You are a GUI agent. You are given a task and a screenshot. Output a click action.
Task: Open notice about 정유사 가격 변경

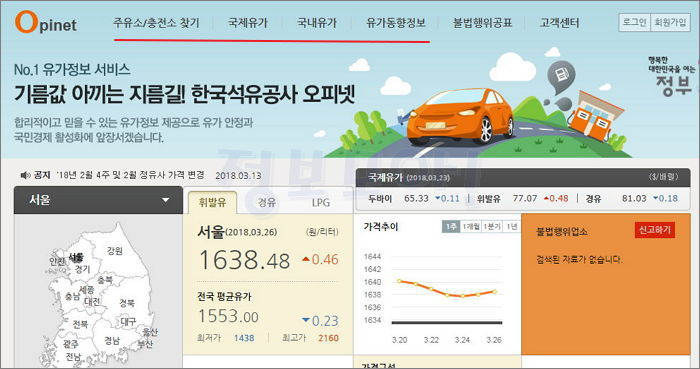click(130, 175)
